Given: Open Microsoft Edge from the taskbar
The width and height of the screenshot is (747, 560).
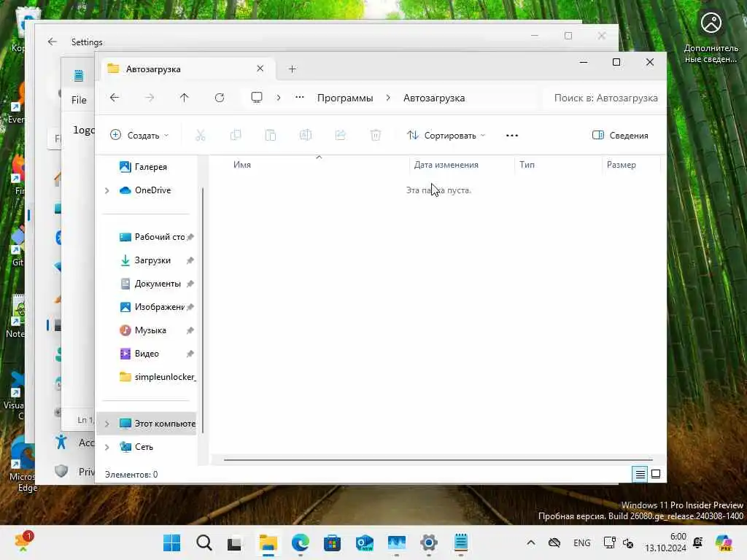Looking at the screenshot, I should click(300, 542).
